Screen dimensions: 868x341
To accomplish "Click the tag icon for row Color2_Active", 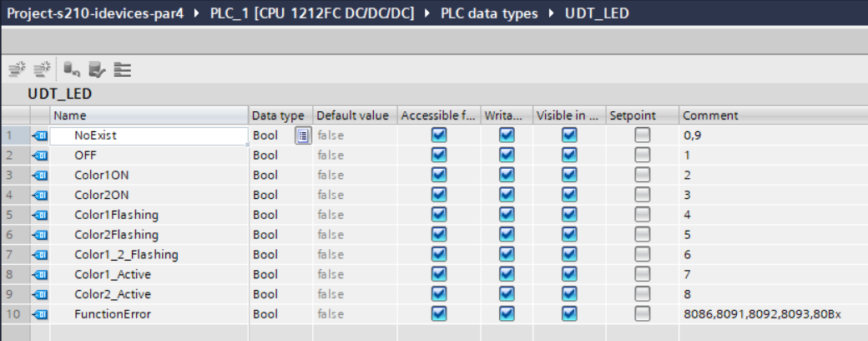I will point(40,294).
